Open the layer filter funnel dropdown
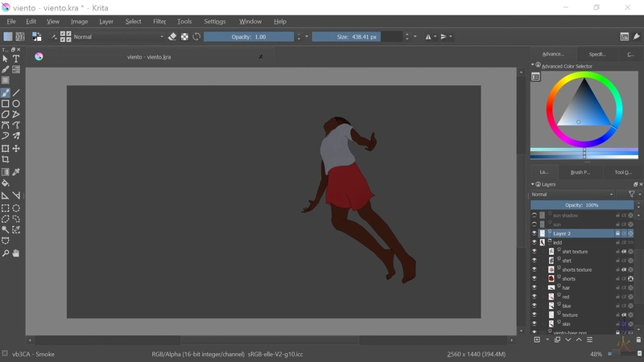644x362 pixels. coord(633,194)
